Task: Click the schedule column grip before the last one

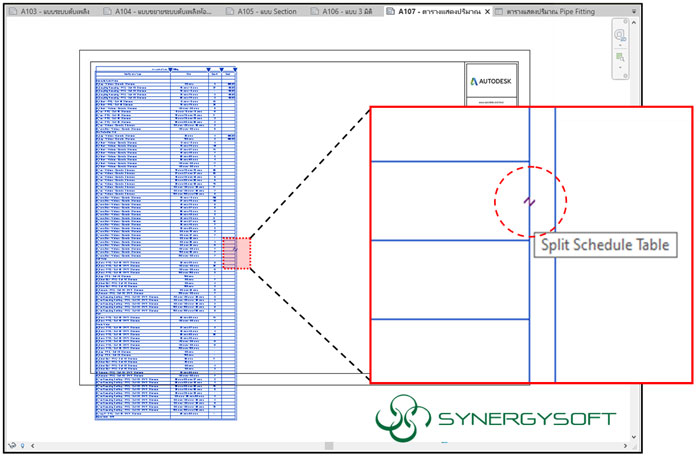Action: (x=222, y=68)
